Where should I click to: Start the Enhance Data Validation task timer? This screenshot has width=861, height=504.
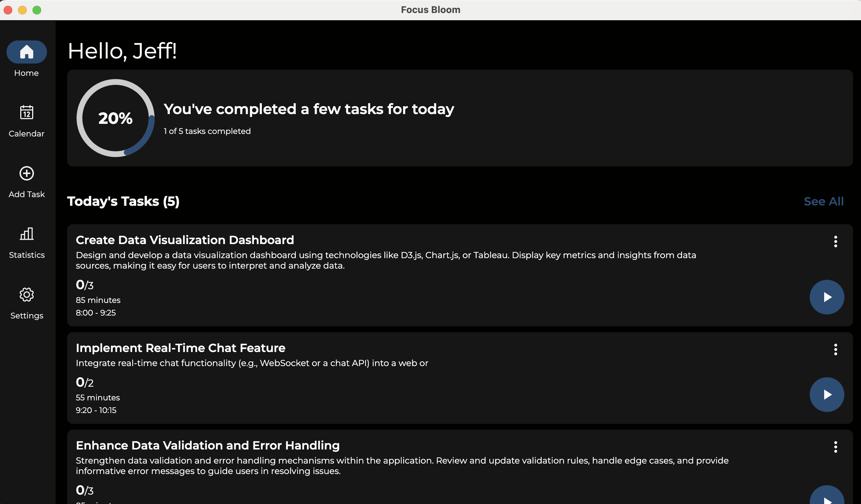click(x=826, y=498)
